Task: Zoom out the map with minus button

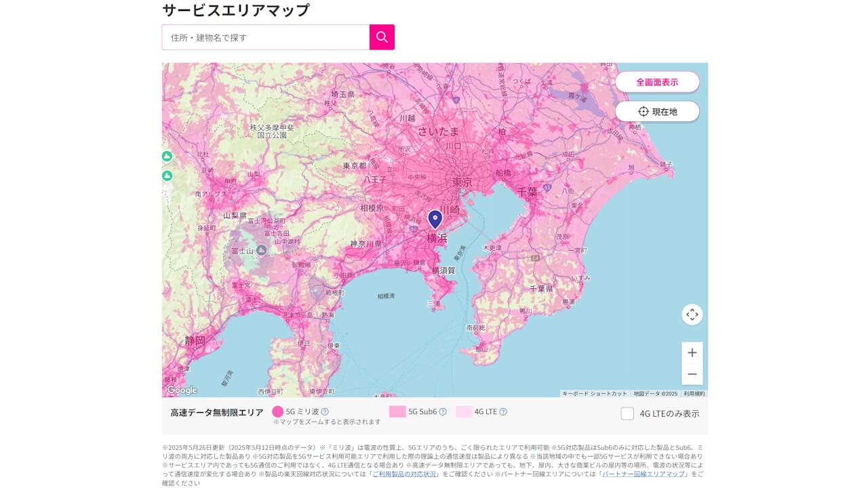Action: pos(692,374)
